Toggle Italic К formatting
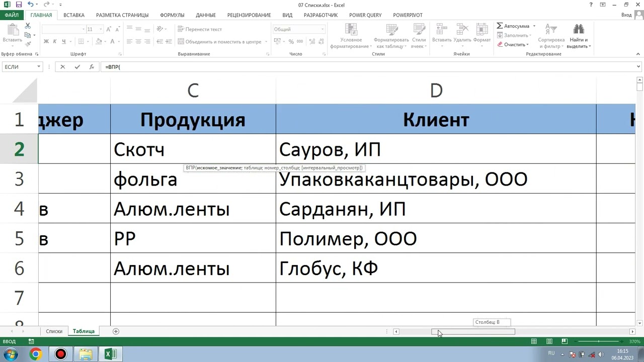Viewport: 644px width, 362px height. coord(55,42)
